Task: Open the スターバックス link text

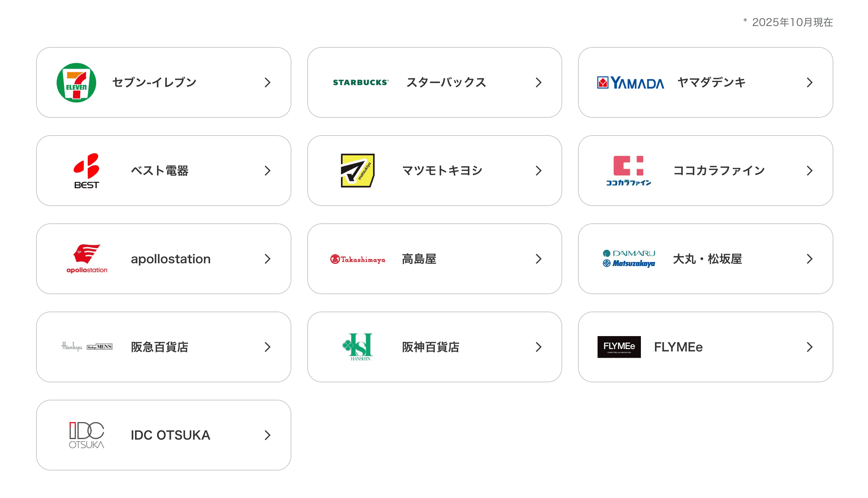Action: (x=446, y=82)
